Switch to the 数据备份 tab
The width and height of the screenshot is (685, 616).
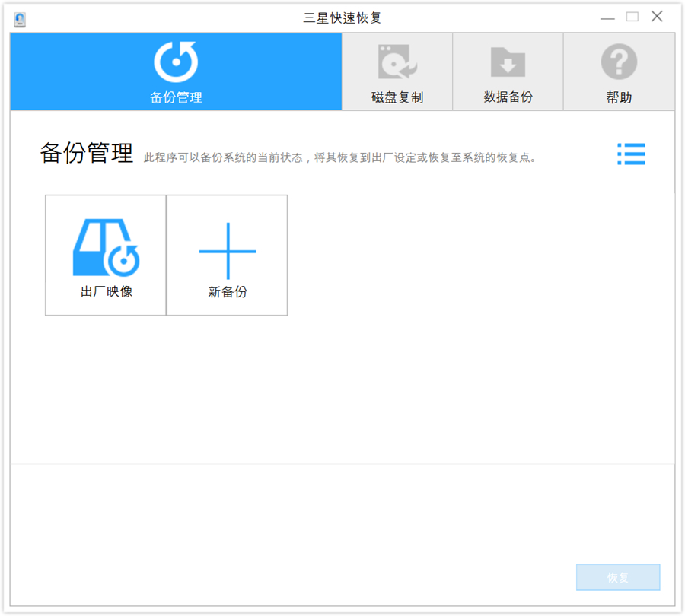pyautogui.click(x=507, y=71)
